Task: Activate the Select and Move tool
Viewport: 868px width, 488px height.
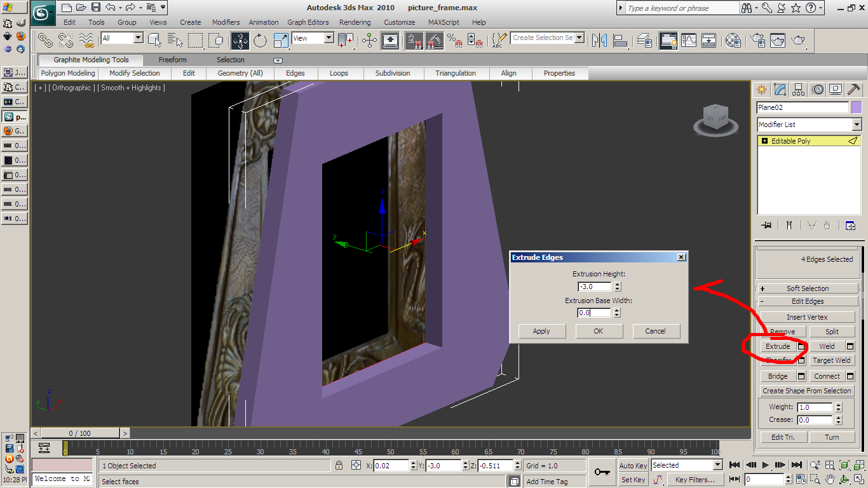Action: [x=240, y=41]
